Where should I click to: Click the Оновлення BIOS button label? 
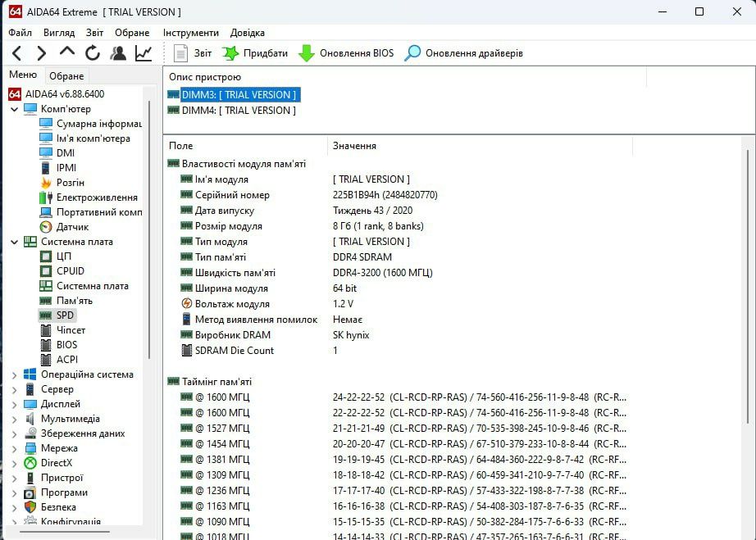[357, 53]
